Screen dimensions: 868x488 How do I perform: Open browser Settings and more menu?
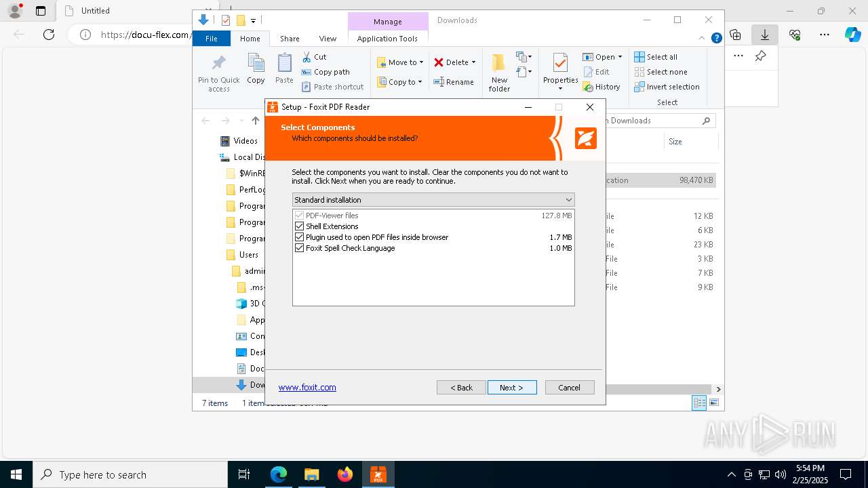[825, 34]
